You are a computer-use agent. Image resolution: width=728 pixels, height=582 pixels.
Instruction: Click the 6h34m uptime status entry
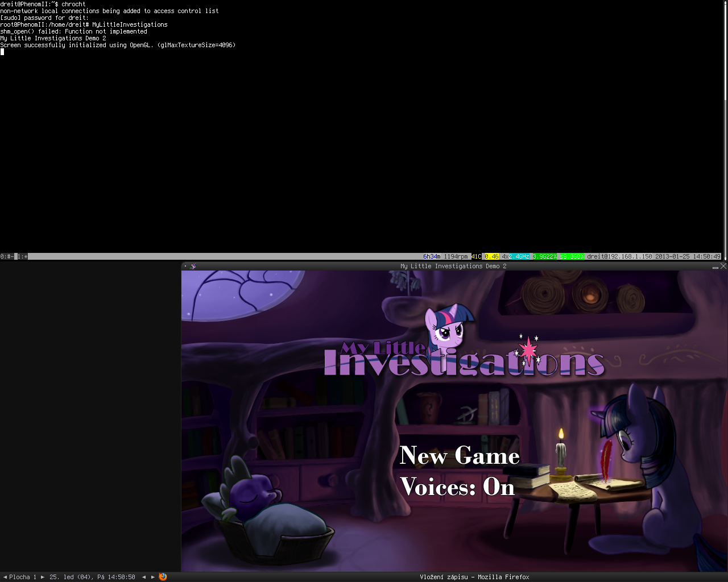click(x=432, y=257)
